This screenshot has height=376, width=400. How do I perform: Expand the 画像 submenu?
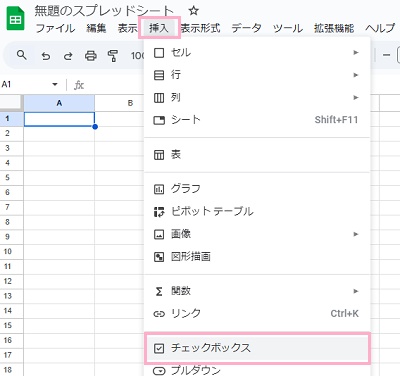point(257,234)
